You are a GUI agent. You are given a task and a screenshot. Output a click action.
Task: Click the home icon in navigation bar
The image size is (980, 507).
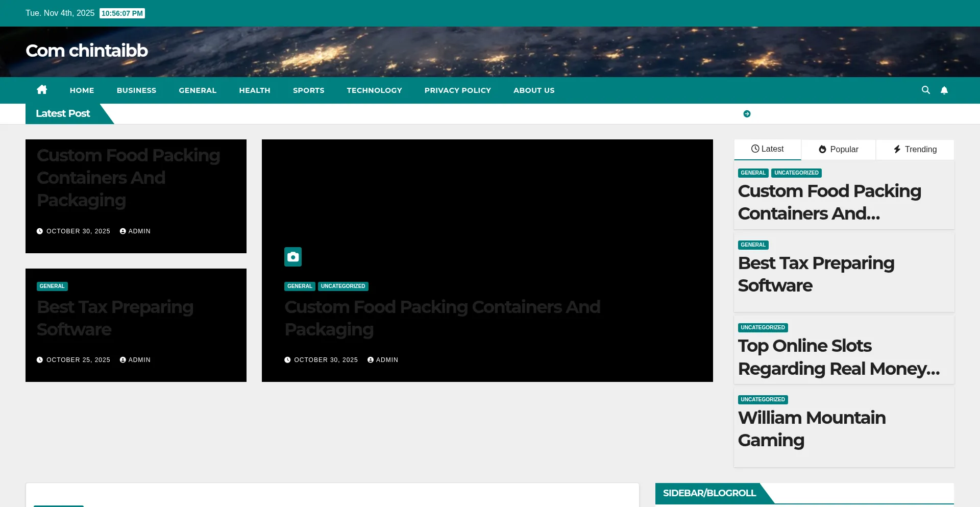coord(42,90)
